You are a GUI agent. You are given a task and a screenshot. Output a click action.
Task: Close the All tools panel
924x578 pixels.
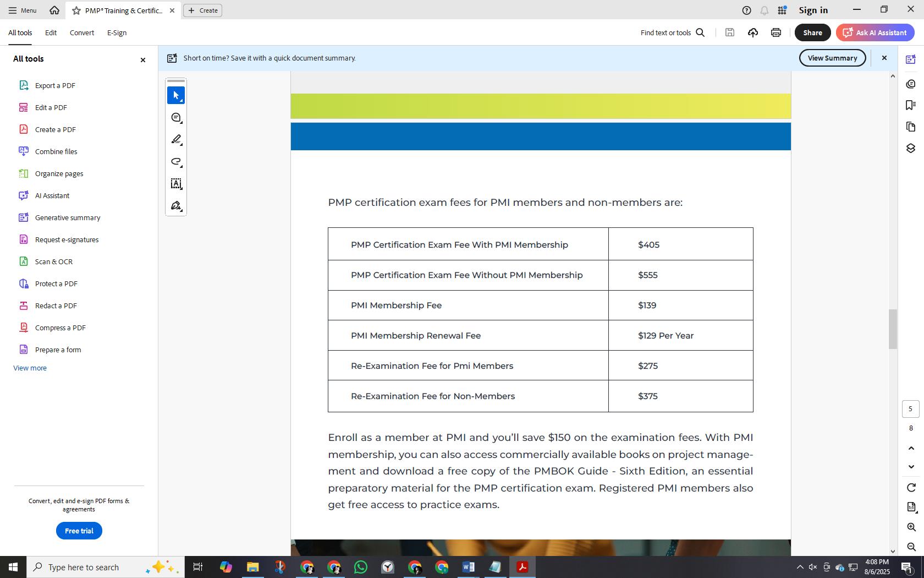point(143,59)
